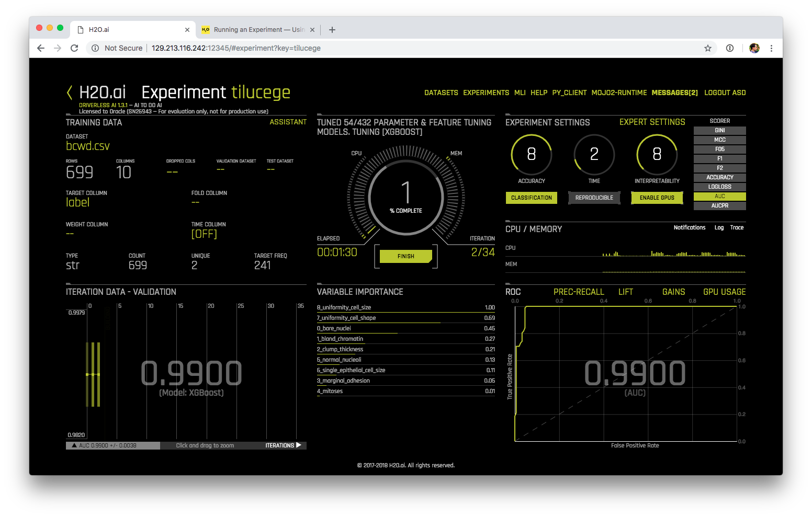
Task: Open HELP menu item
Action: (539, 93)
